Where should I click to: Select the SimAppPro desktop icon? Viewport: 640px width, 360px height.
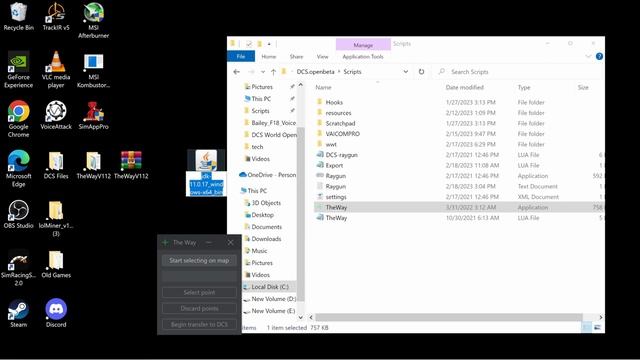tap(93, 116)
